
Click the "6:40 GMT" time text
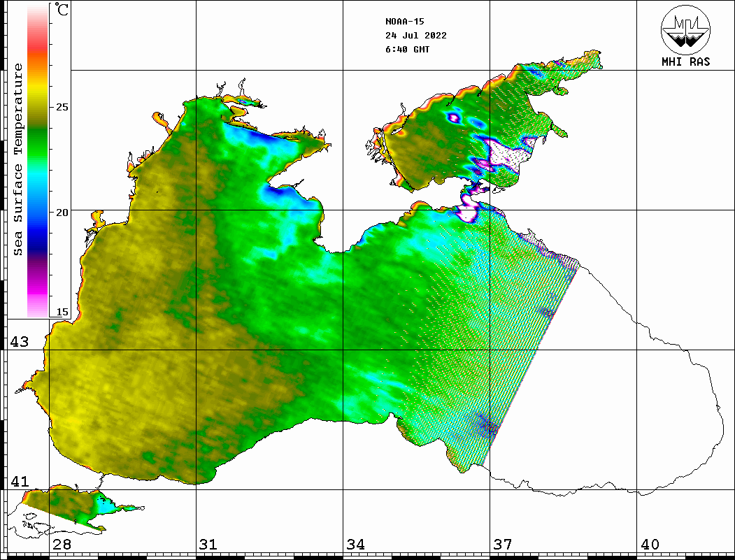(408, 50)
